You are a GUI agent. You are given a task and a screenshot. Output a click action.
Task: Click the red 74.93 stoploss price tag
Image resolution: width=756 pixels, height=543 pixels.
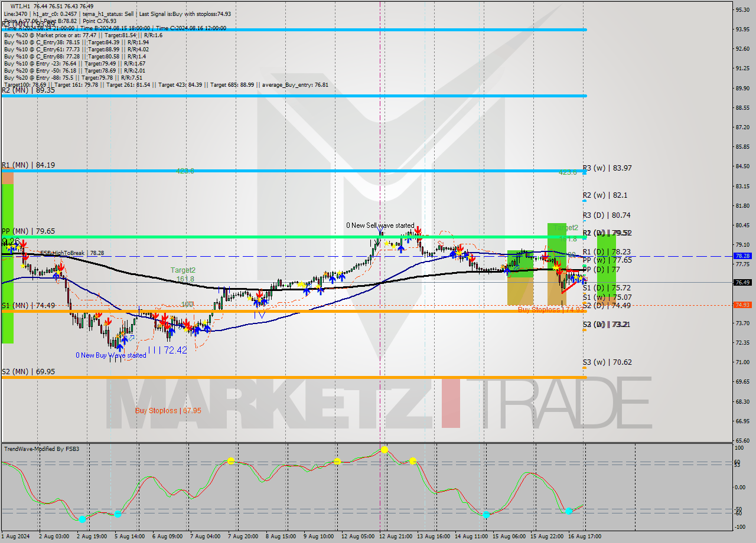coord(742,305)
